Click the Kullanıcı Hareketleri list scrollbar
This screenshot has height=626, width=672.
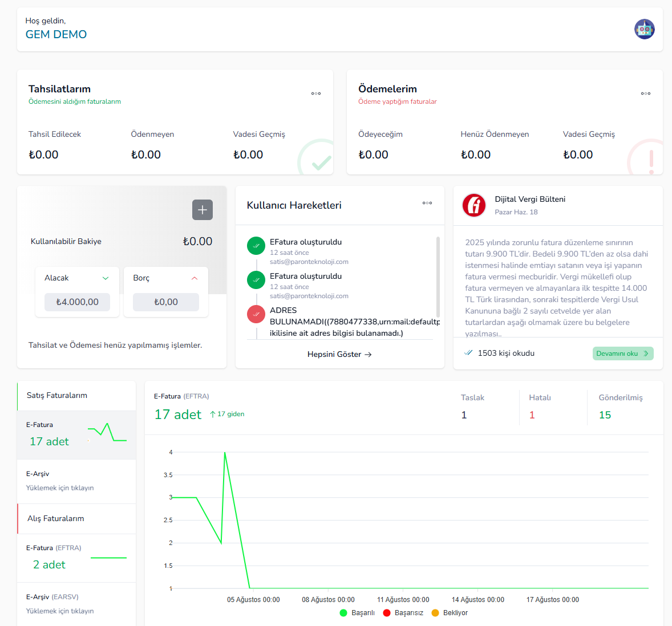[438, 277]
